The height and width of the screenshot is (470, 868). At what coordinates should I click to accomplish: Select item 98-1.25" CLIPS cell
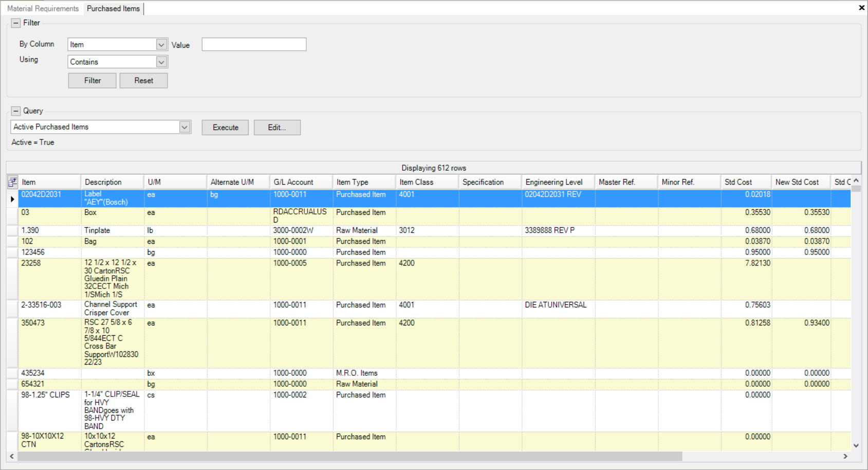point(49,410)
